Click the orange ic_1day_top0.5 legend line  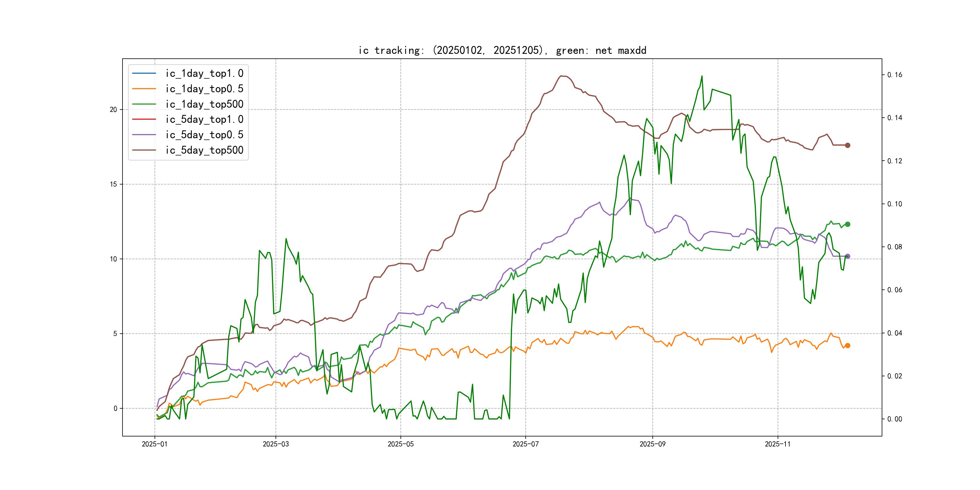pyautogui.click(x=144, y=89)
